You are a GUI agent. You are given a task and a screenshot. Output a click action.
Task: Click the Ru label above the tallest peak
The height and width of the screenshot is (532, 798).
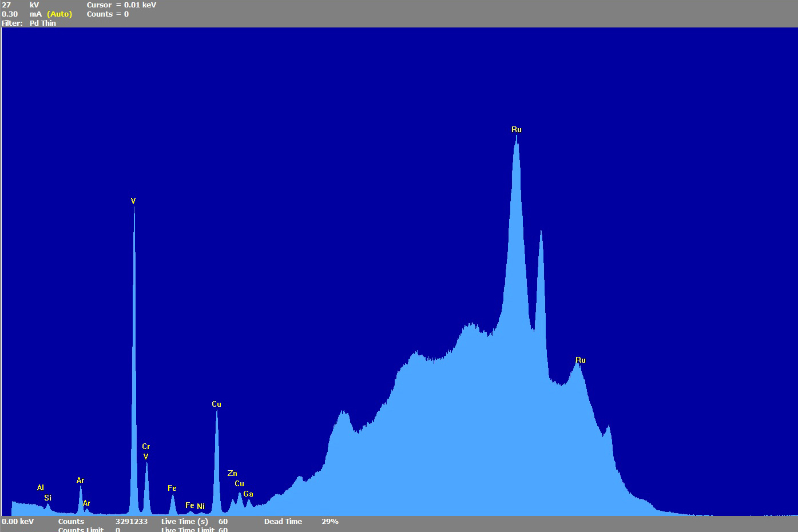click(x=516, y=130)
